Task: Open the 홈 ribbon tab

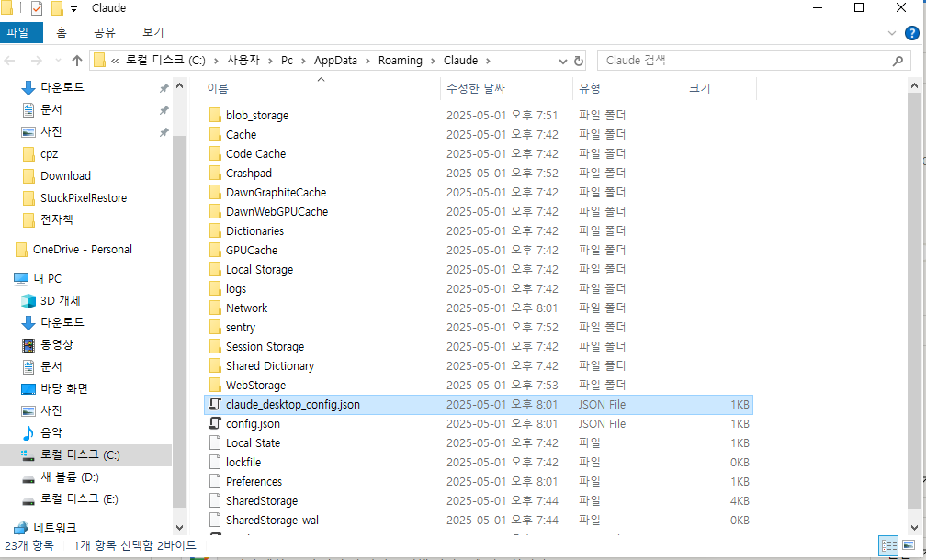Action: pos(62,32)
